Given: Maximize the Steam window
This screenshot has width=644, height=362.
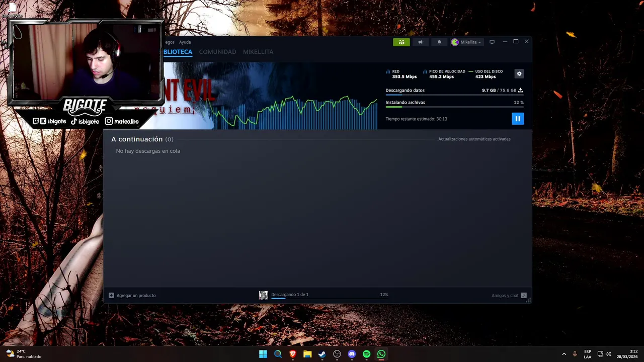Looking at the screenshot, I should 516,42.
